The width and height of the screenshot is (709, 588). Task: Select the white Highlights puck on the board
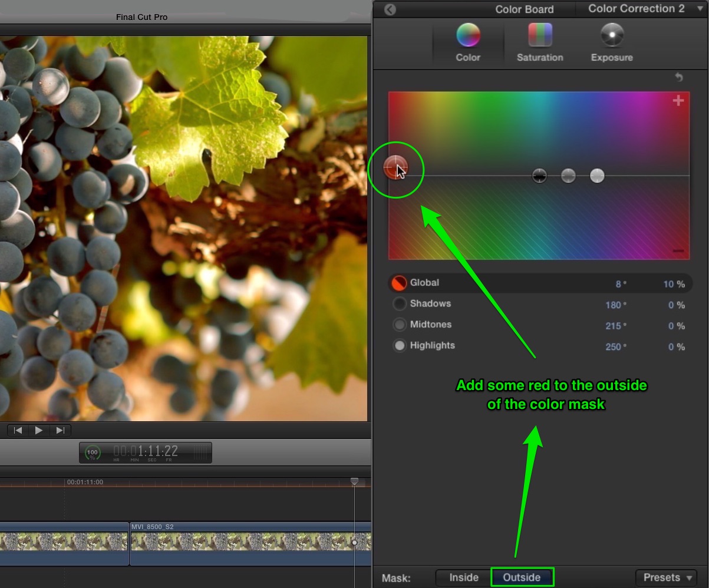pos(597,176)
